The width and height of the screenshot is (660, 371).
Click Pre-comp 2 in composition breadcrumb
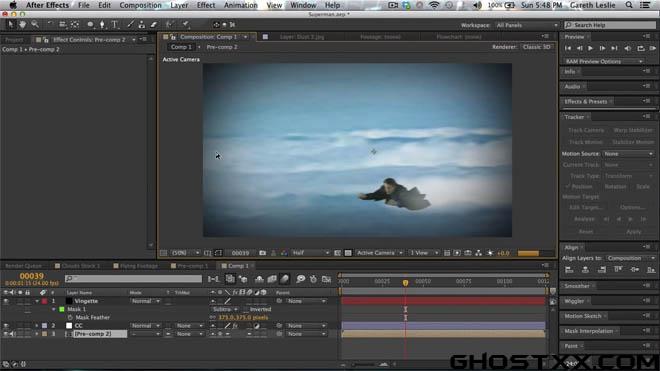[222, 47]
